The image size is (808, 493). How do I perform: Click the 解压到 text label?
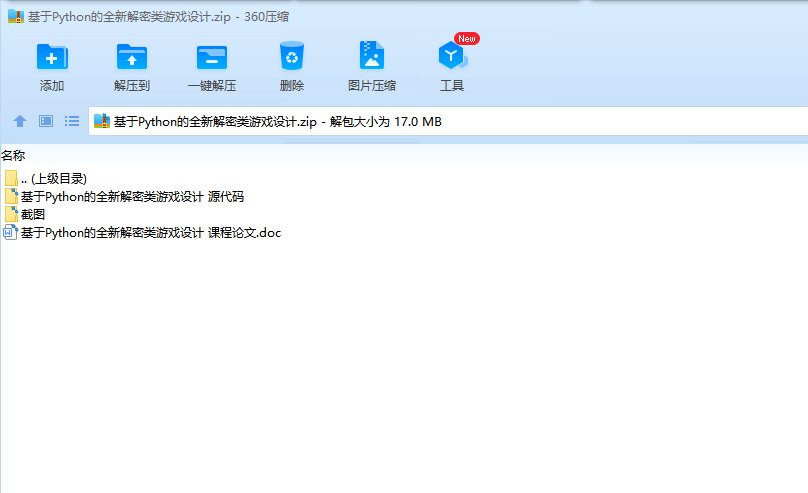click(132, 86)
